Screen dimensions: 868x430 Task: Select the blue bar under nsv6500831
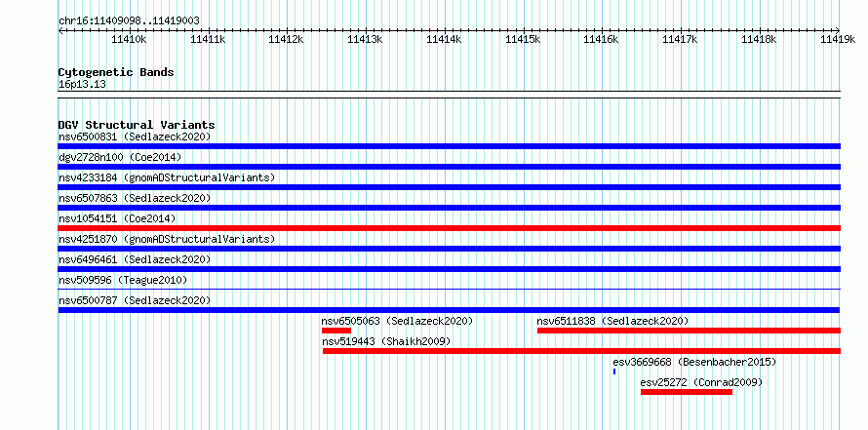pos(450,146)
